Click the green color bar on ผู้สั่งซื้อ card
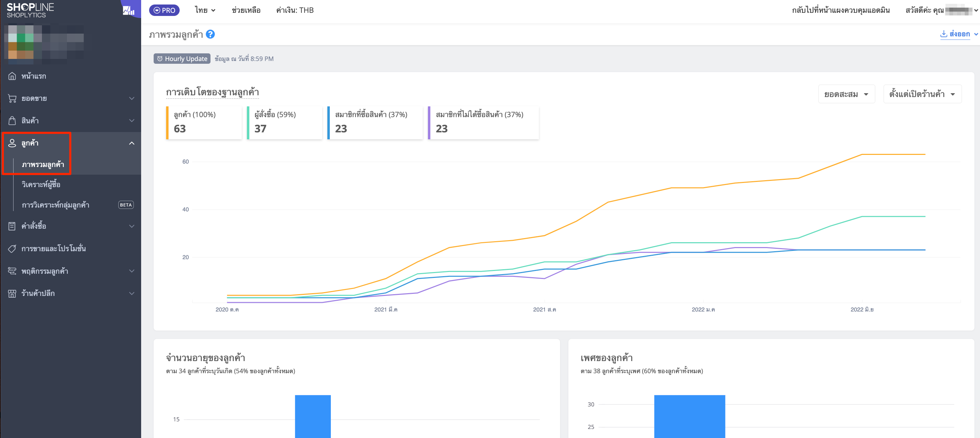 (x=248, y=123)
